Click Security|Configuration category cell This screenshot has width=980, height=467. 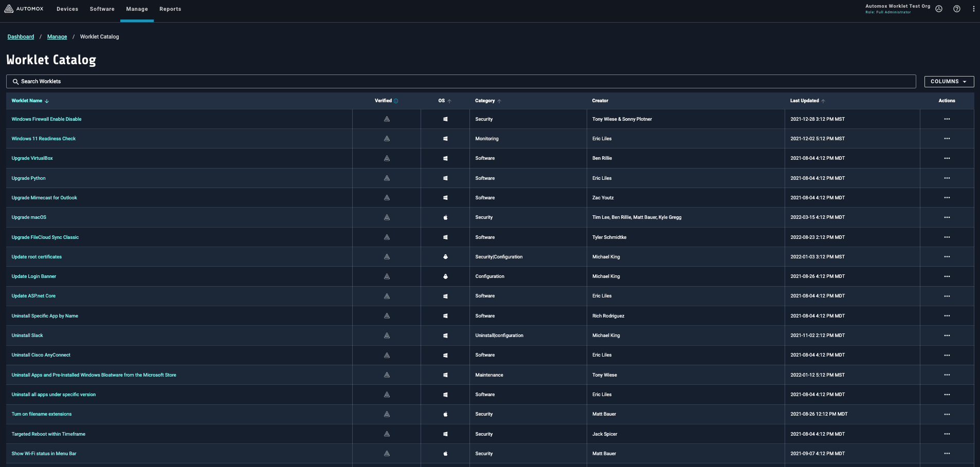(499, 257)
